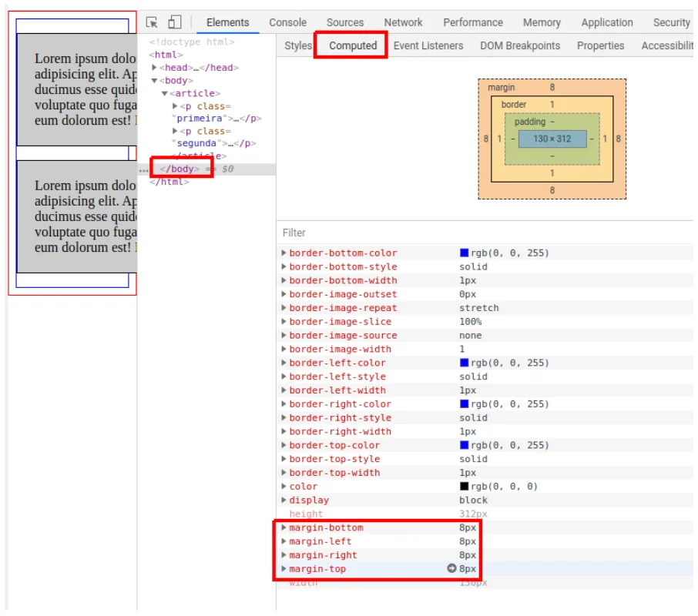Click the black color property swatch
This screenshot has height=616, width=698.
[464, 486]
